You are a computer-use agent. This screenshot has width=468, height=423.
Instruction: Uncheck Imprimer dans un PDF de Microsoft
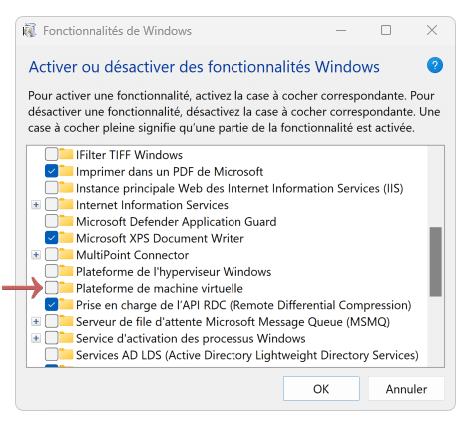[x=51, y=171]
